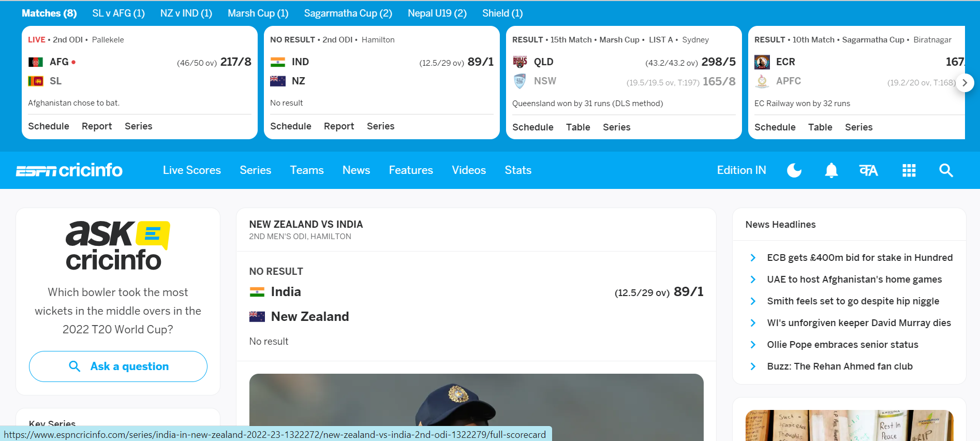Click the NZ flag in the Hamilton match card
This screenshot has height=441, width=980.
pos(278,81)
